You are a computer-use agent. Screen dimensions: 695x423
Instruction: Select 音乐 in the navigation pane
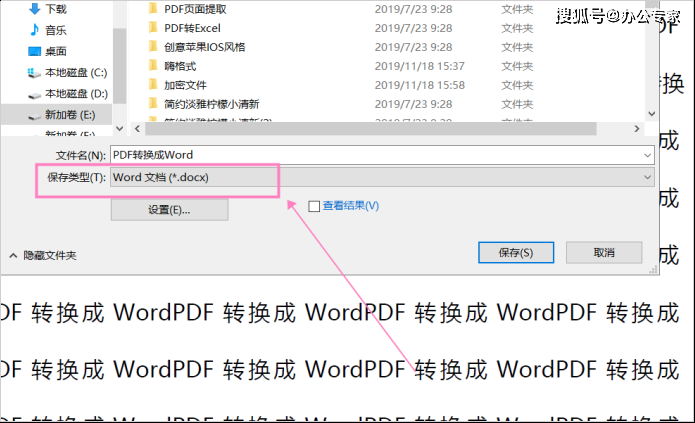(55, 30)
